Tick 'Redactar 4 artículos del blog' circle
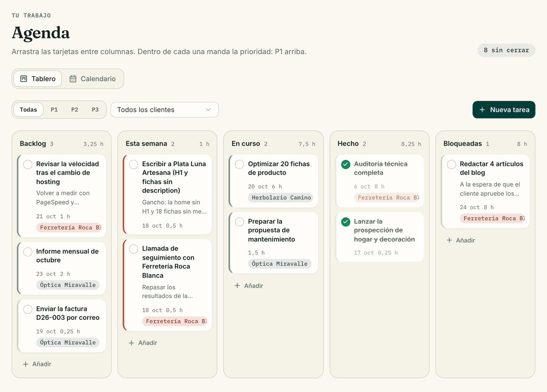Viewport: 547px width, 392px height. click(452, 164)
